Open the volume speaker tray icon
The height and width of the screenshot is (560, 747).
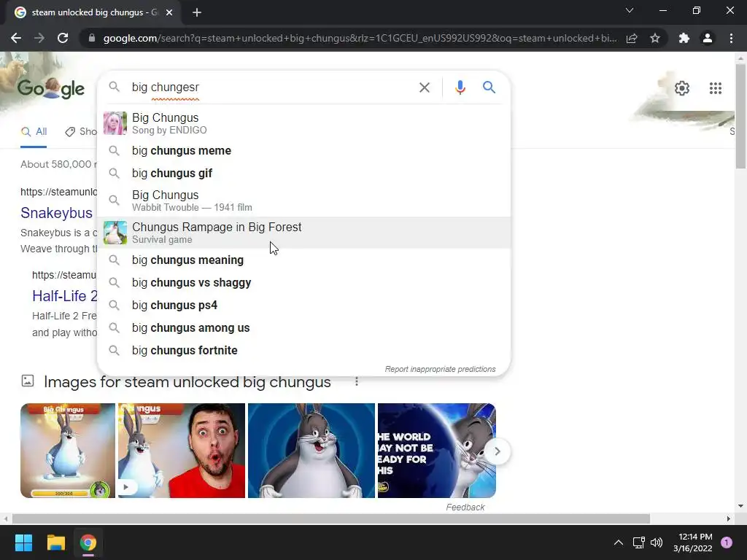pos(657,542)
